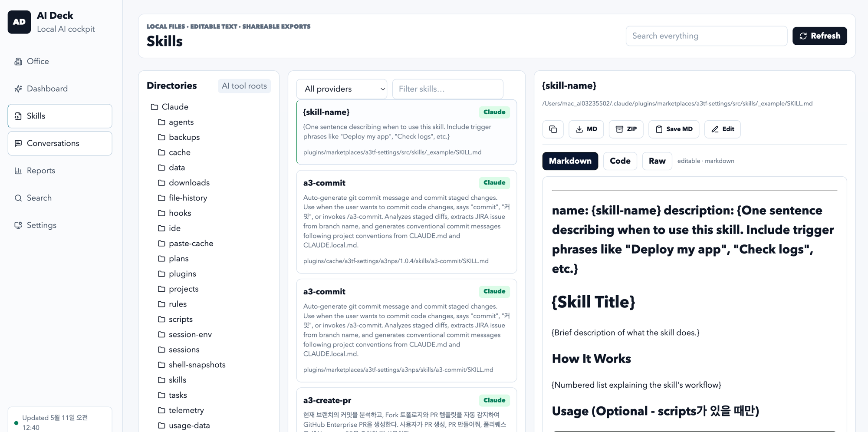Copy skill content with the copy icon
Screen dimensions: 868x432
tap(553, 129)
